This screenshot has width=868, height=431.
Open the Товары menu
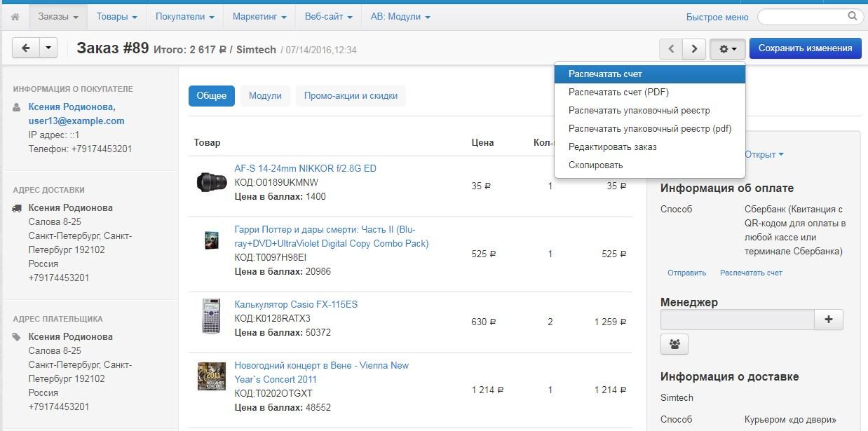(116, 16)
